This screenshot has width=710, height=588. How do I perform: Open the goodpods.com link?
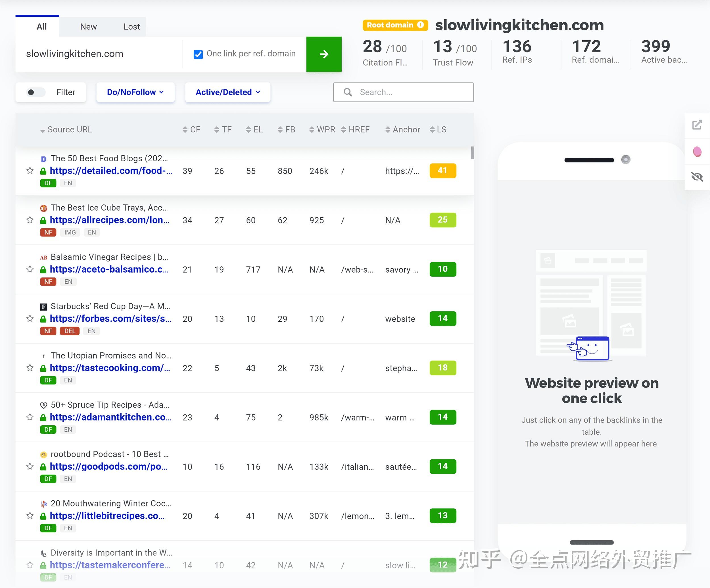click(108, 467)
